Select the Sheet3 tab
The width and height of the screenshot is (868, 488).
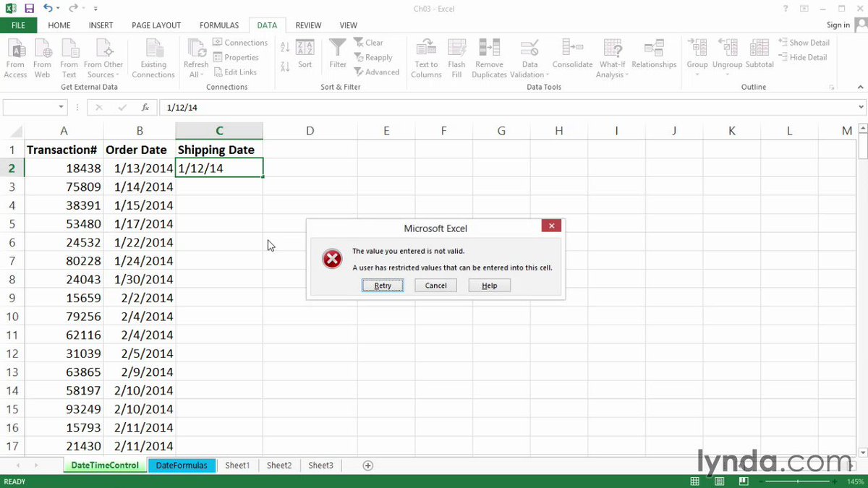coord(320,466)
